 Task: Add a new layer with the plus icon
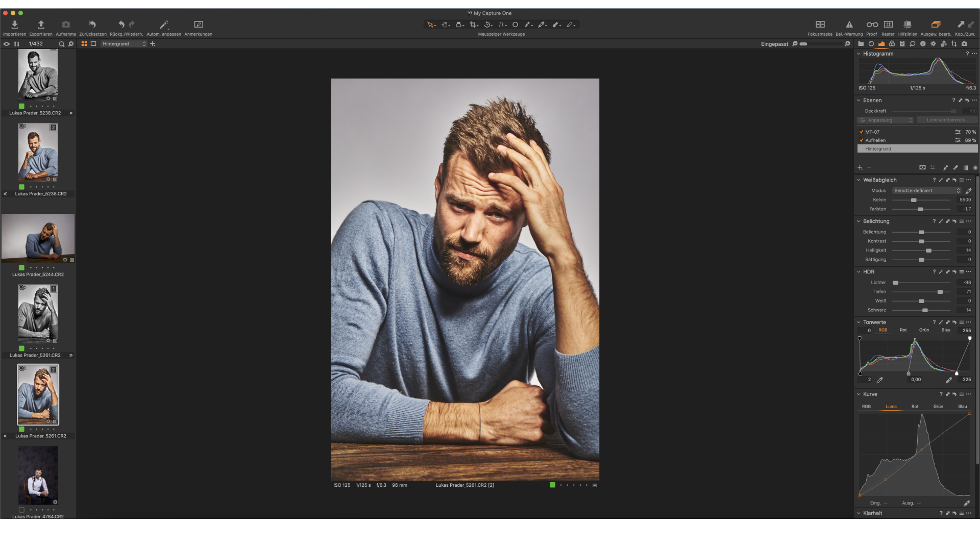tap(860, 167)
